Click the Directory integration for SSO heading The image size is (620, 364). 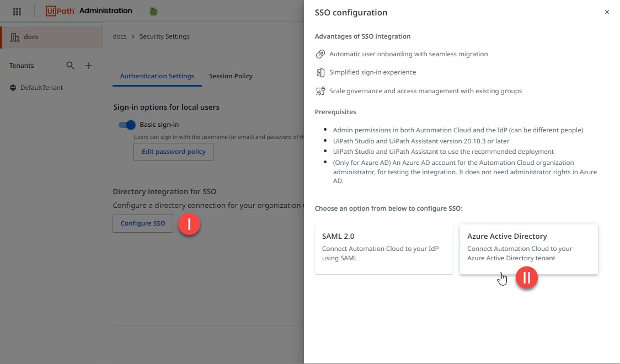click(x=164, y=192)
